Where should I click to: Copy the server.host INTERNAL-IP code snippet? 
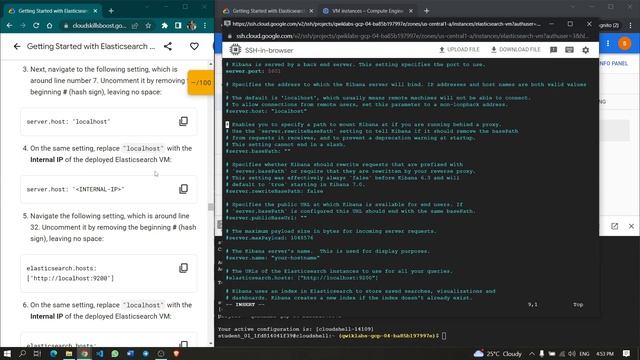(184, 189)
